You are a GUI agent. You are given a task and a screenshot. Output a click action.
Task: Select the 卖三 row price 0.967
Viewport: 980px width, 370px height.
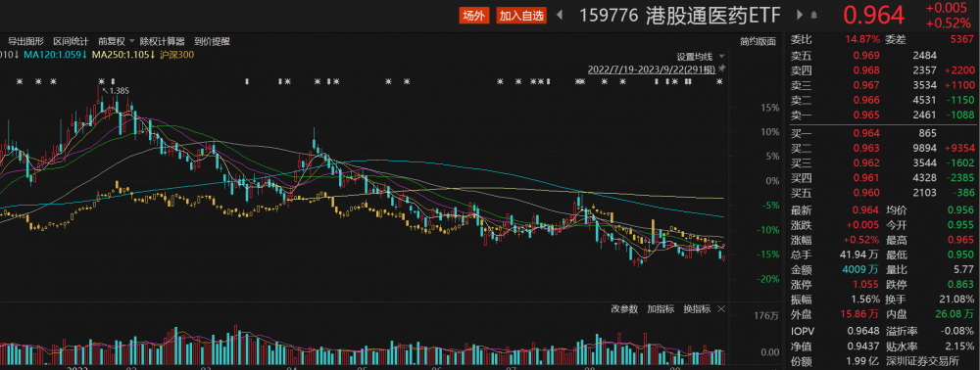[x=866, y=85]
